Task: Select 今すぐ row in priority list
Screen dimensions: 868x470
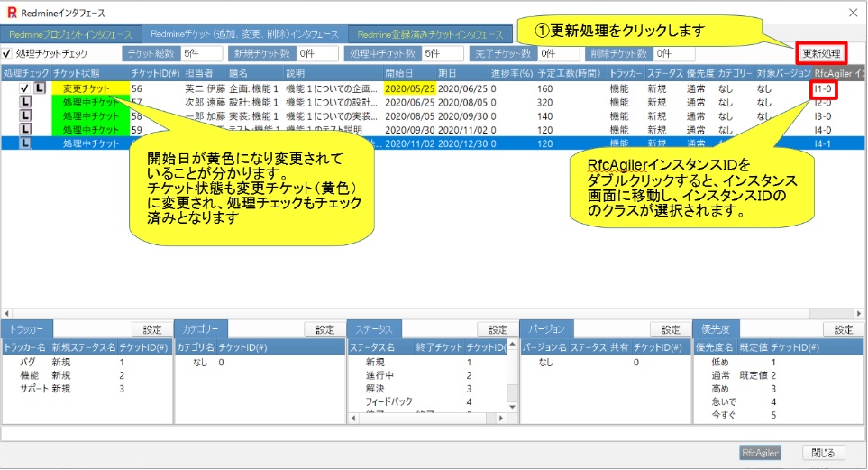Action: pyautogui.click(x=779, y=415)
